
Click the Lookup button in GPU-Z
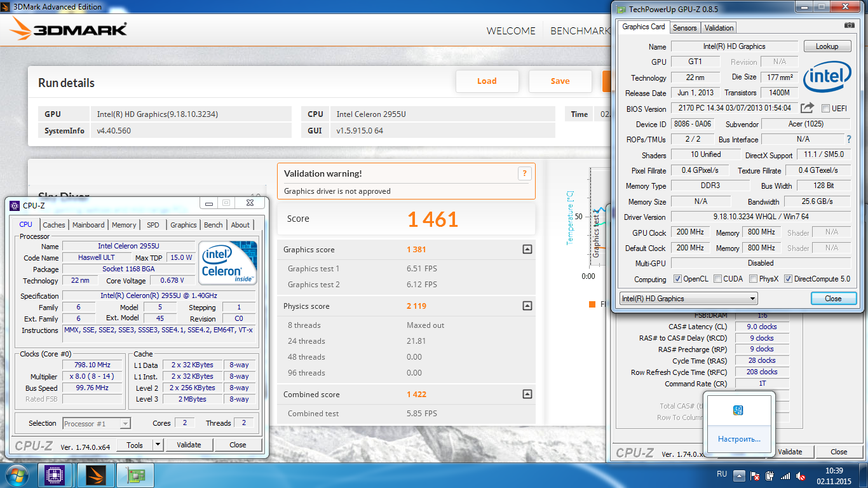point(827,46)
